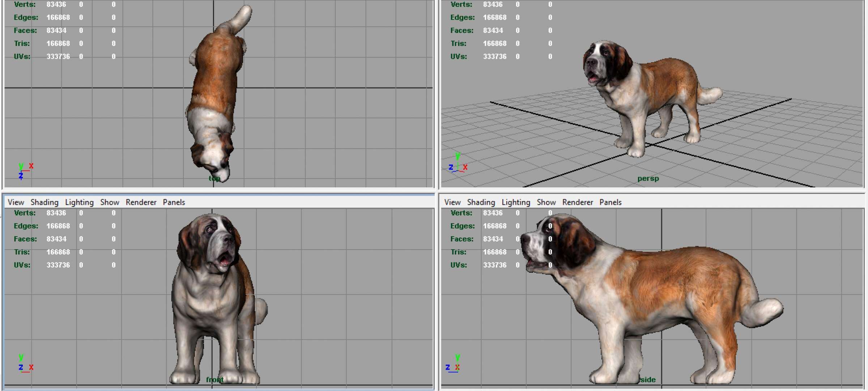Viewport: 868px width, 391px height.
Task: Click the axis orientation gizmo in side view
Action: (x=453, y=363)
